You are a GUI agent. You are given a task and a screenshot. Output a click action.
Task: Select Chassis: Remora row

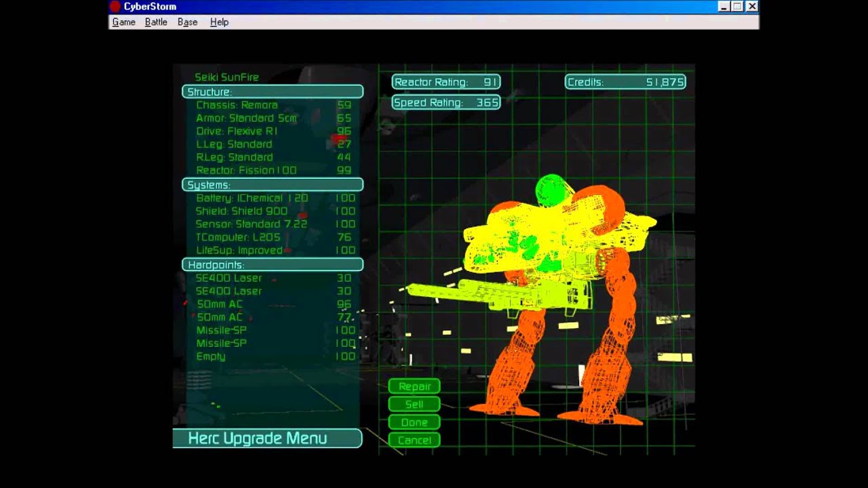coord(274,105)
